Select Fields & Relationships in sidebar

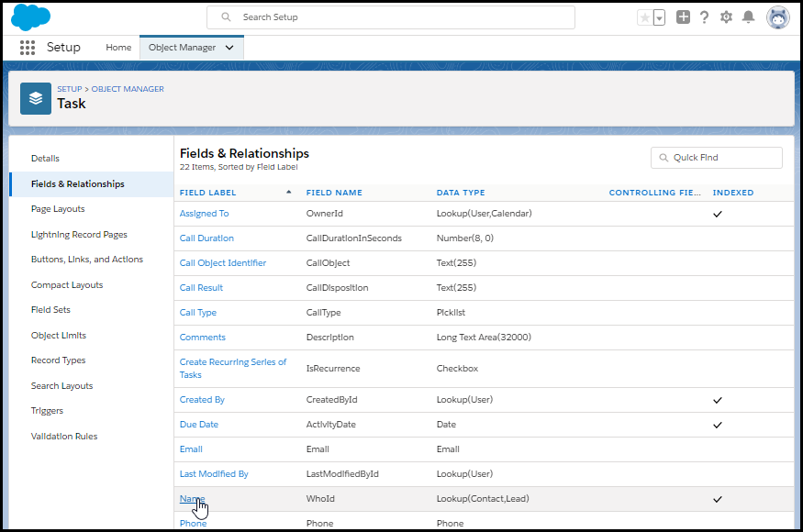(x=78, y=183)
